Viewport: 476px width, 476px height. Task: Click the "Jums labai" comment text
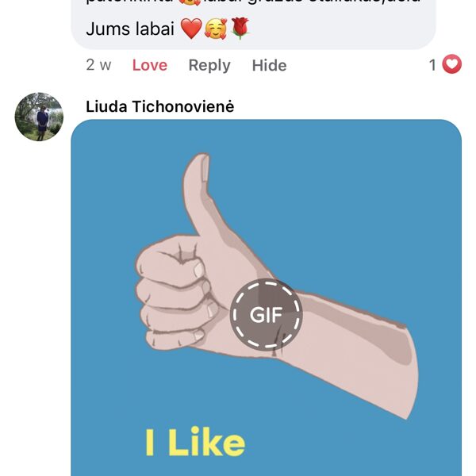click(x=130, y=29)
